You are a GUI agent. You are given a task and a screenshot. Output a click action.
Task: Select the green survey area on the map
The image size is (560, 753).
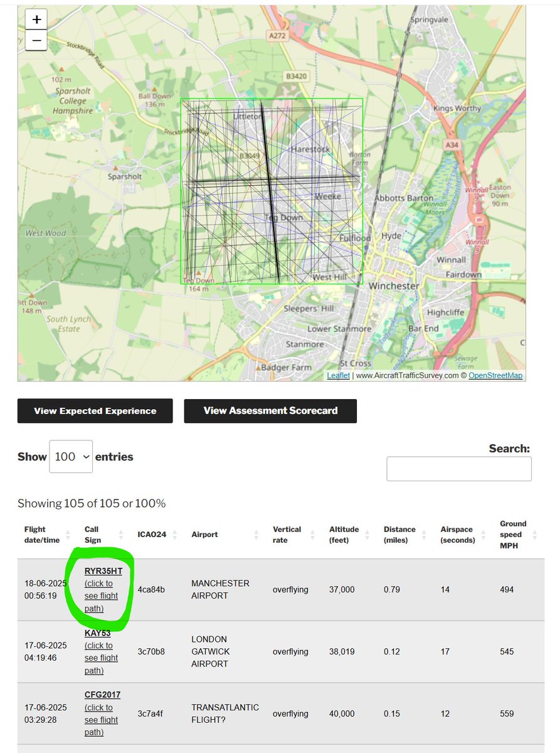pos(271,191)
